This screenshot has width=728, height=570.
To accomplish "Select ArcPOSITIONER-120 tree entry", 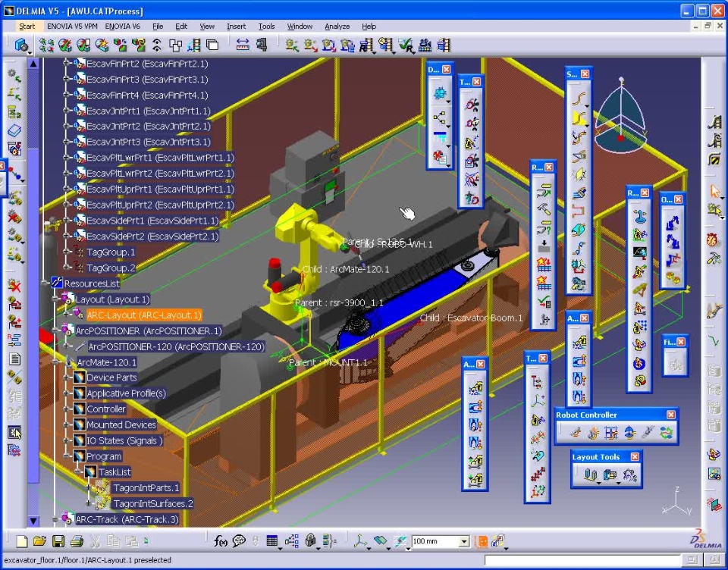I will pos(176,346).
